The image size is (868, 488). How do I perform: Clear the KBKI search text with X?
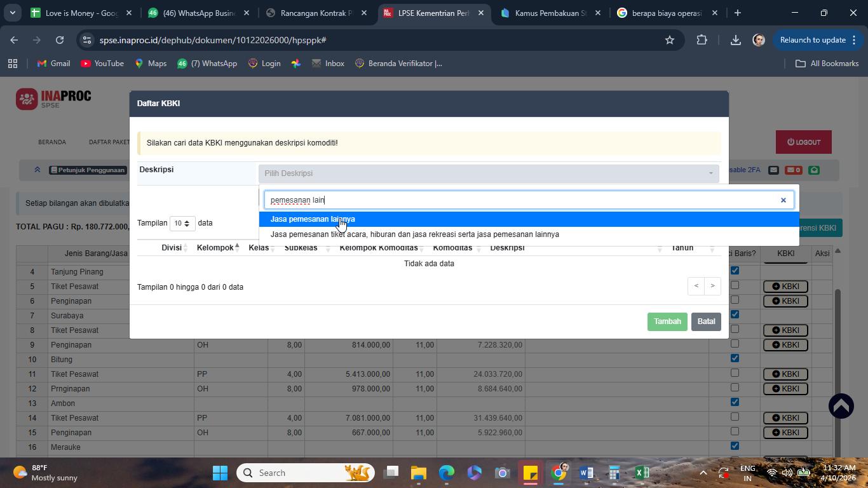[x=783, y=200]
